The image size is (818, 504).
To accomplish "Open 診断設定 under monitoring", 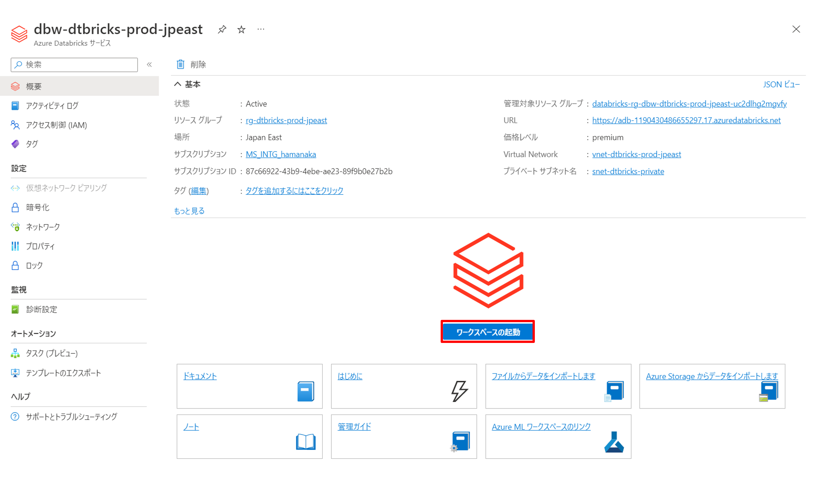I will (x=42, y=309).
